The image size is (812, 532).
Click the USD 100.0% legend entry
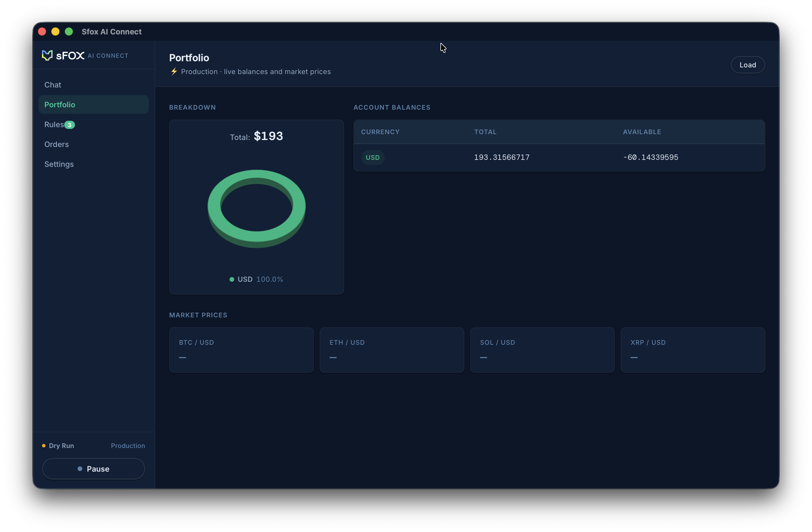[x=256, y=279]
